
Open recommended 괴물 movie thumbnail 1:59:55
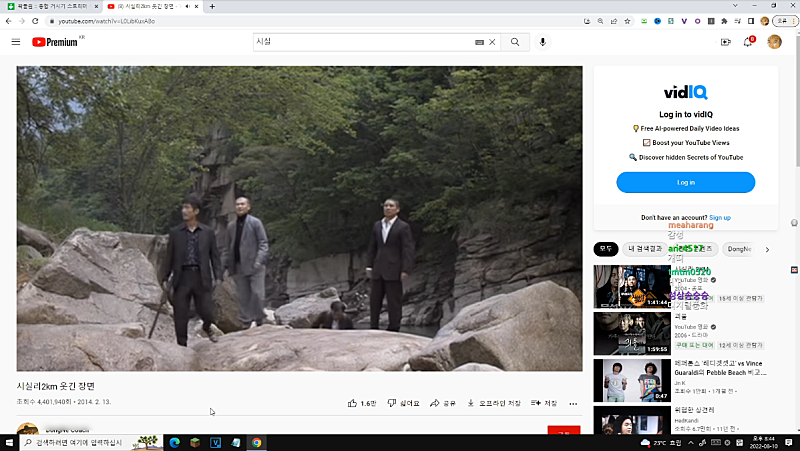[632, 334]
